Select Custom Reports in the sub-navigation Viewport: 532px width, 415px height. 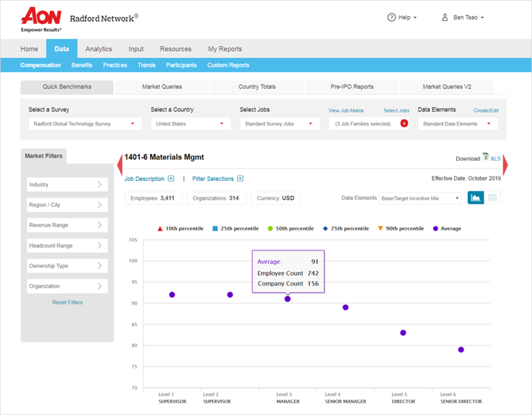228,65
